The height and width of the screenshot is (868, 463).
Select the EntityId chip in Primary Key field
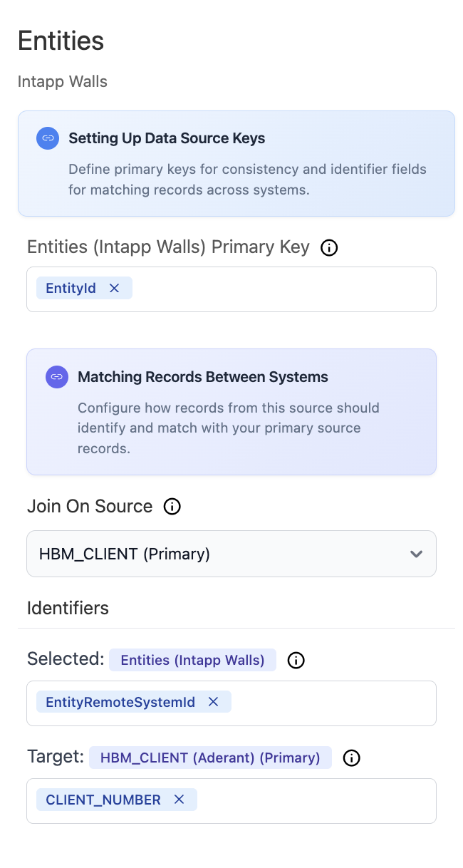point(71,288)
